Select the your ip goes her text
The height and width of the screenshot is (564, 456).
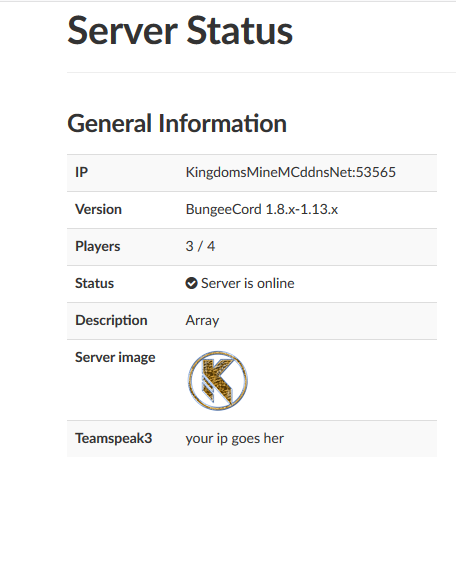[234, 439]
